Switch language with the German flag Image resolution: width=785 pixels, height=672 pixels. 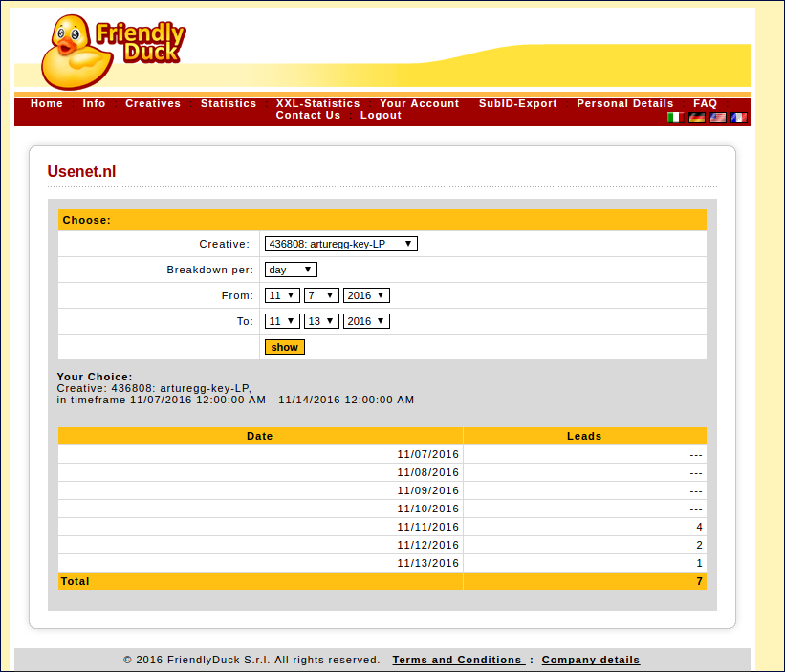(696, 118)
